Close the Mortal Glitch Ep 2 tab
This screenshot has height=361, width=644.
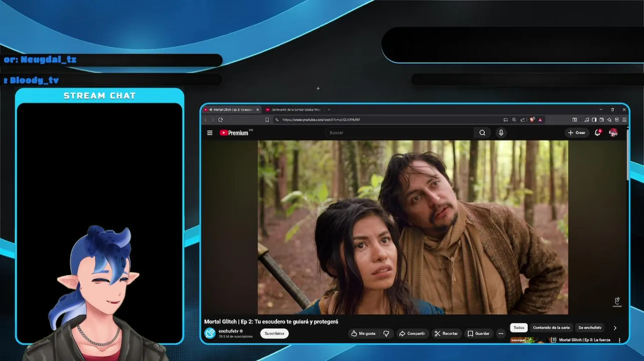(258, 109)
